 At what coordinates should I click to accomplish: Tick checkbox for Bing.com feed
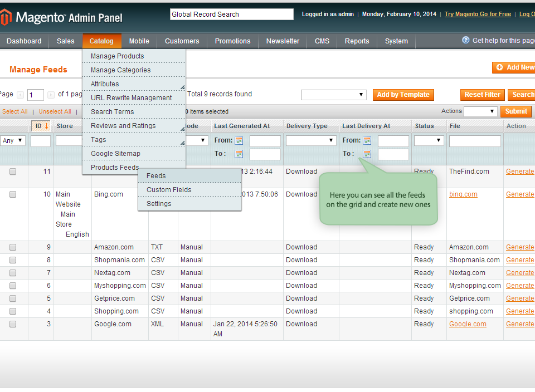point(13,194)
